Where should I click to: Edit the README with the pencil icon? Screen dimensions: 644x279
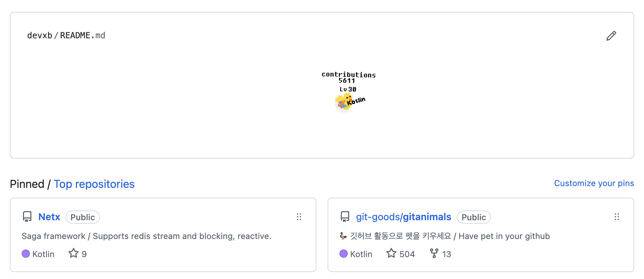pyautogui.click(x=611, y=36)
